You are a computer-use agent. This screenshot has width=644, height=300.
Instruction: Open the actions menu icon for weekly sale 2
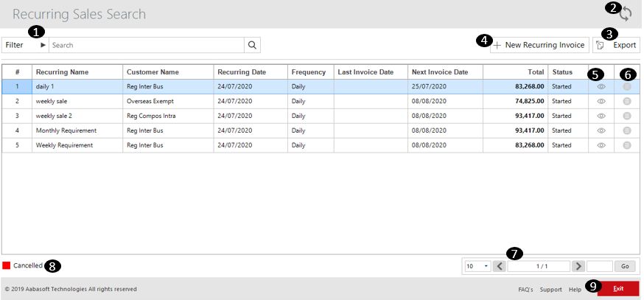627,116
